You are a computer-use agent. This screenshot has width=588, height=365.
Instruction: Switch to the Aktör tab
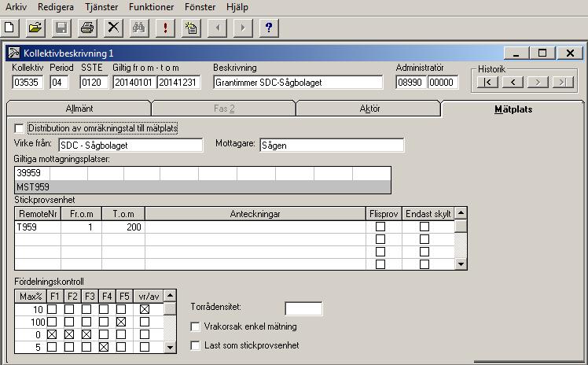(369, 109)
